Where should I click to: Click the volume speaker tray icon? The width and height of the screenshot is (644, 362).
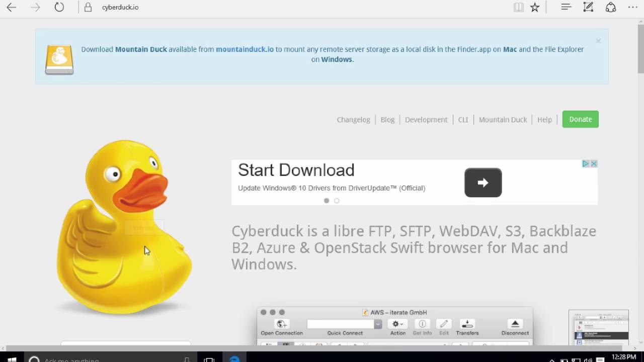click(588, 359)
